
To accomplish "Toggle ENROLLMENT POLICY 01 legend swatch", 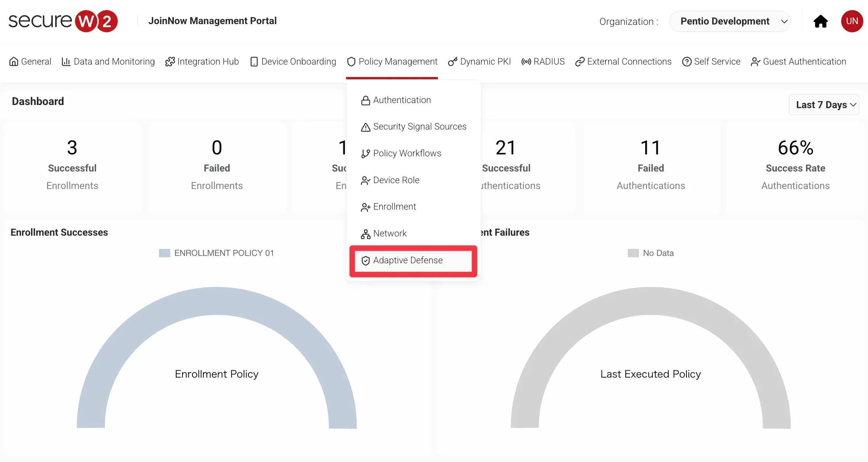I will [164, 253].
